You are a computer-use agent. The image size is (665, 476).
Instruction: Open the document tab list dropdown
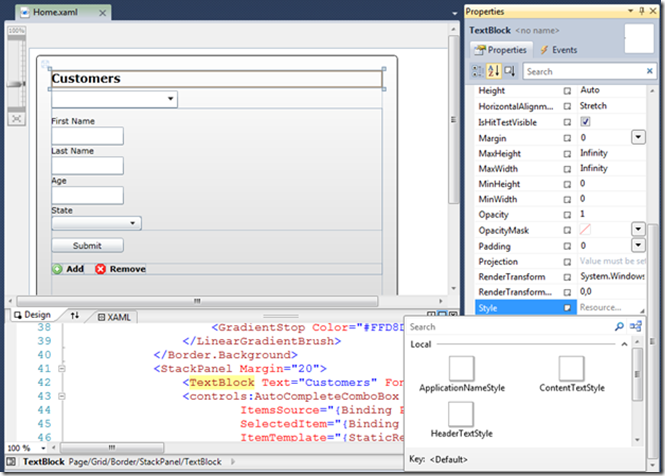tap(455, 14)
